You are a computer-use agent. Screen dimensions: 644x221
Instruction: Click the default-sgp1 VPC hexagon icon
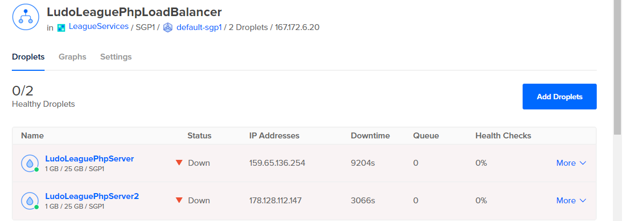168,27
